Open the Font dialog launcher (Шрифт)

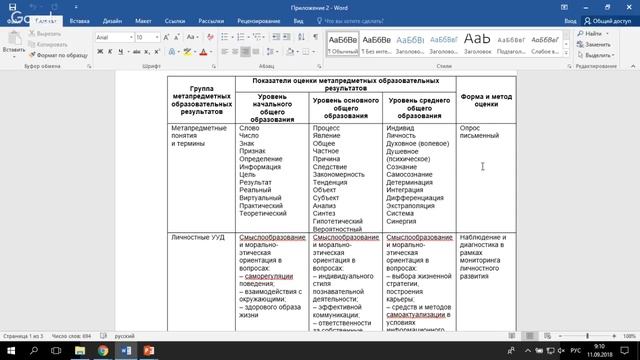click(213, 66)
